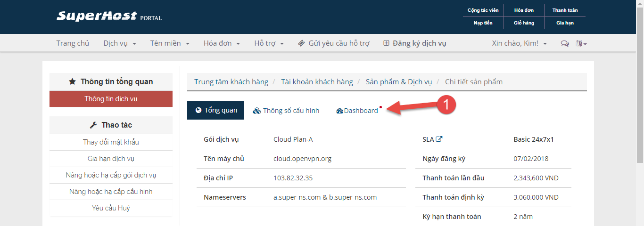
Task: Expand the Dịch vụ dropdown menu
Action: pyautogui.click(x=120, y=43)
